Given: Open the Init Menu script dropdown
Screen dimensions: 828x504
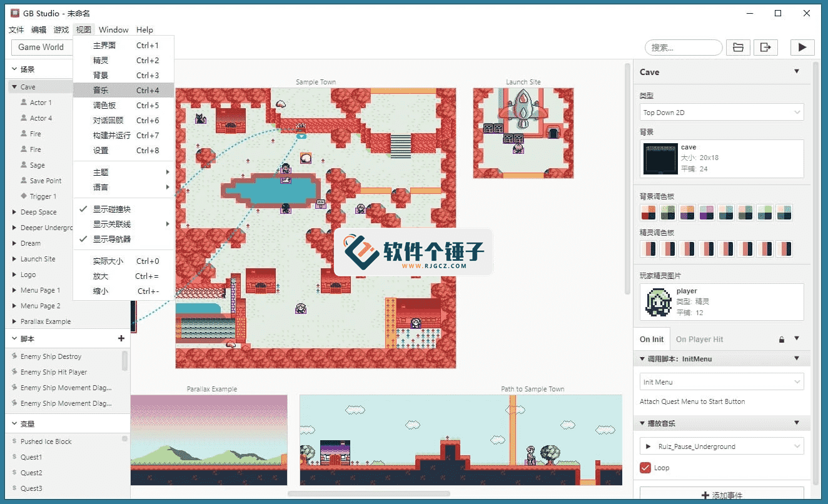Looking at the screenshot, I should tap(721, 381).
